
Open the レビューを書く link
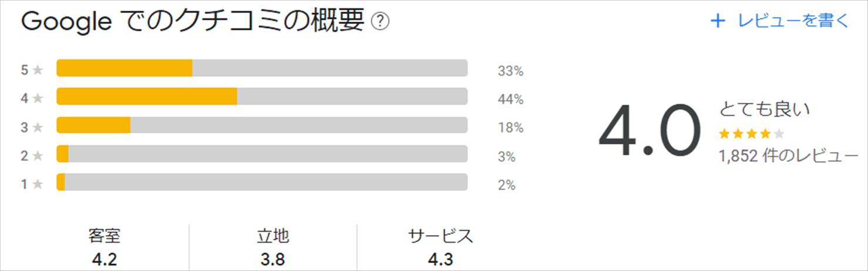tap(793, 21)
